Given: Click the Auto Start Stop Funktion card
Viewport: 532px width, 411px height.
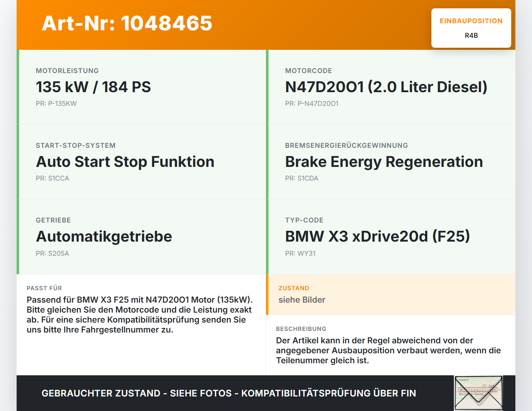Looking at the screenshot, I should click(x=141, y=162).
